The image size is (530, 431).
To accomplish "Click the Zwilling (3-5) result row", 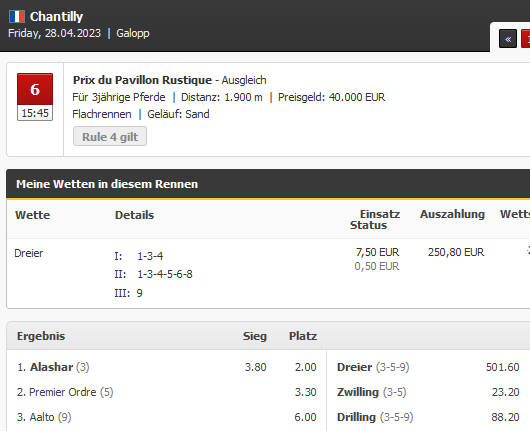I will click(428, 392).
